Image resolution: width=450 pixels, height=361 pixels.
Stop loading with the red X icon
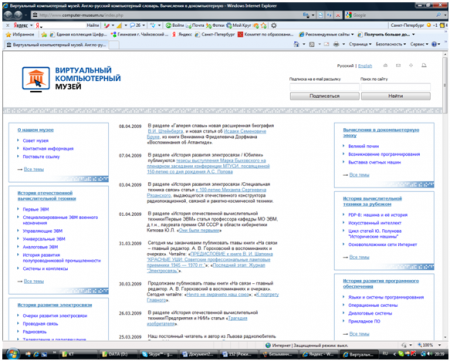[338, 15]
